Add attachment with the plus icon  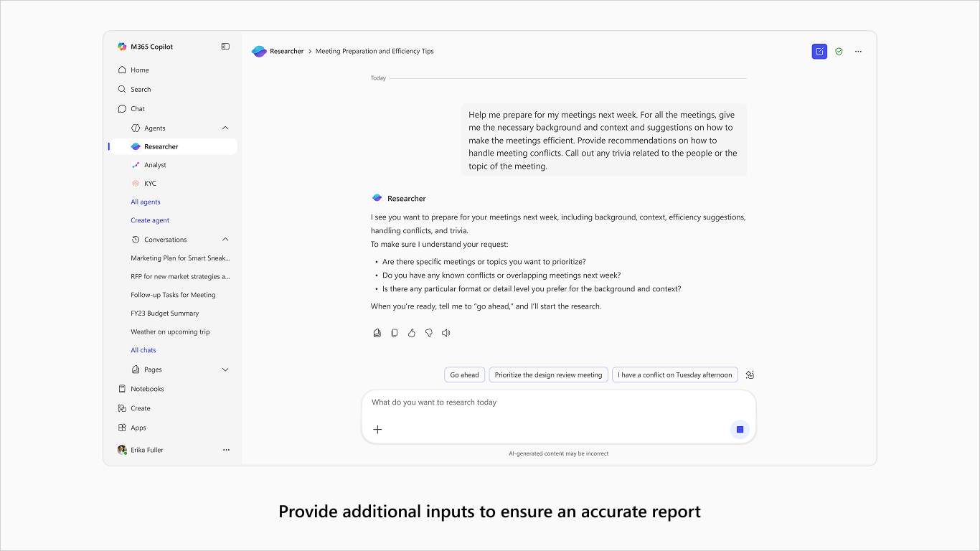[x=377, y=430]
